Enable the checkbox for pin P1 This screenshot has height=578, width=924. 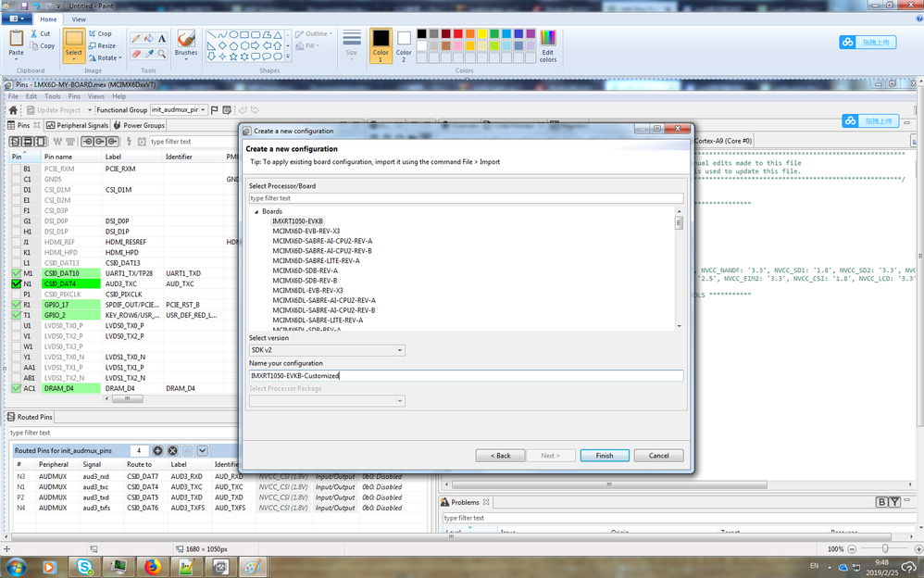coord(16,295)
